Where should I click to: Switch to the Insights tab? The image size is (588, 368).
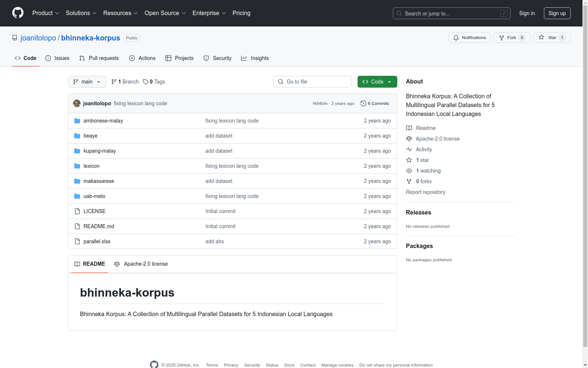(255, 58)
